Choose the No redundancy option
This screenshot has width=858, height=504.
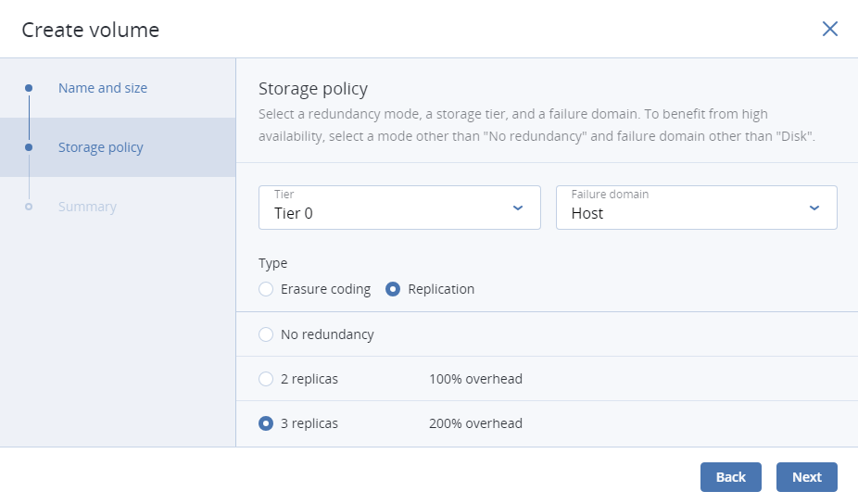(267, 334)
